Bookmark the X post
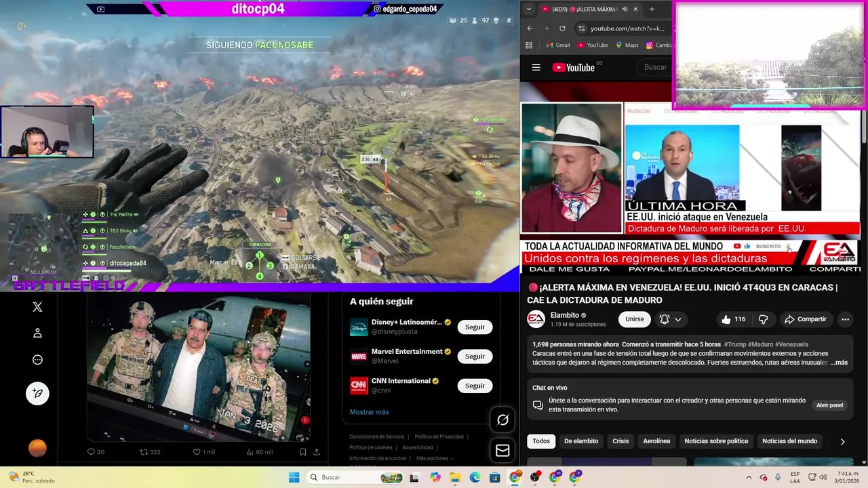Viewport: 868px width, 488px height. 303,452
